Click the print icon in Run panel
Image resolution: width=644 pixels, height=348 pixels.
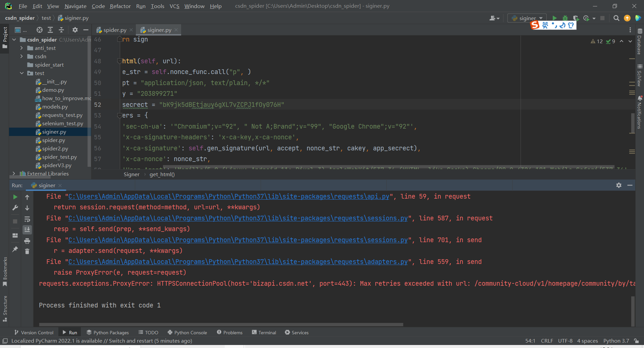pyautogui.click(x=27, y=241)
